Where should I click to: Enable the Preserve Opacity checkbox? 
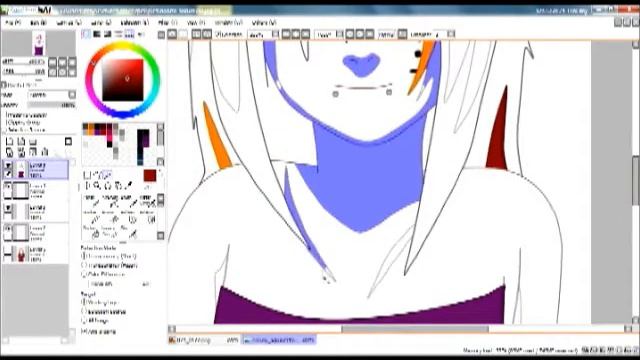[27, 116]
